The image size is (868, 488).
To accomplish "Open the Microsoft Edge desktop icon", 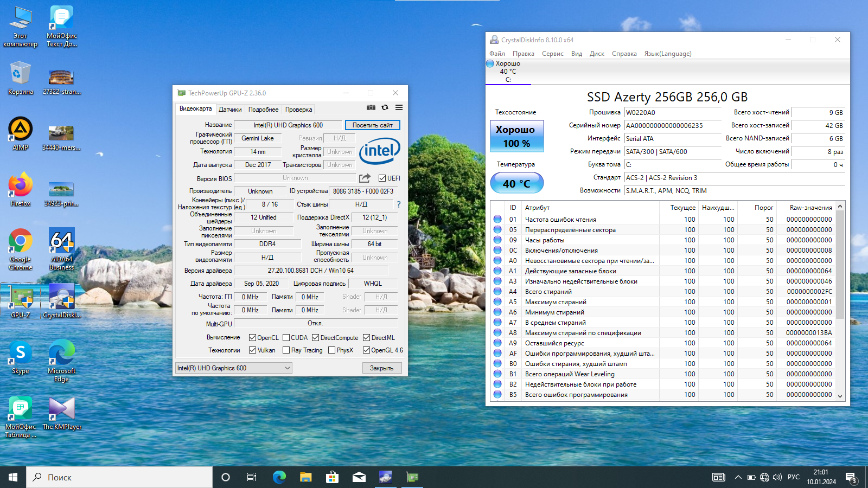I will coord(62,361).
